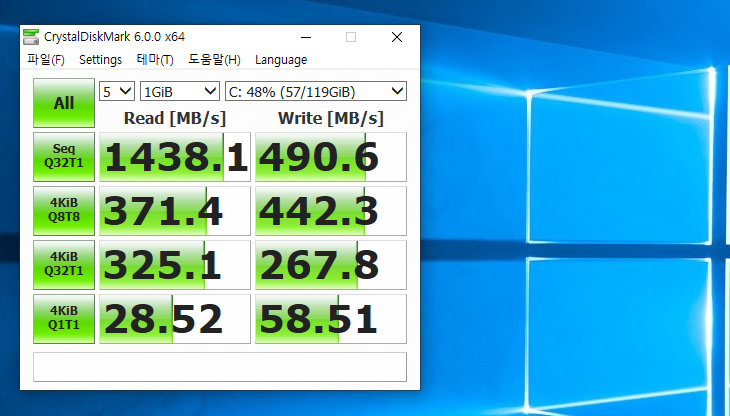Expand the test count dropdown showing 5
The image size is (730, 416).
click(x=117, y=91)
